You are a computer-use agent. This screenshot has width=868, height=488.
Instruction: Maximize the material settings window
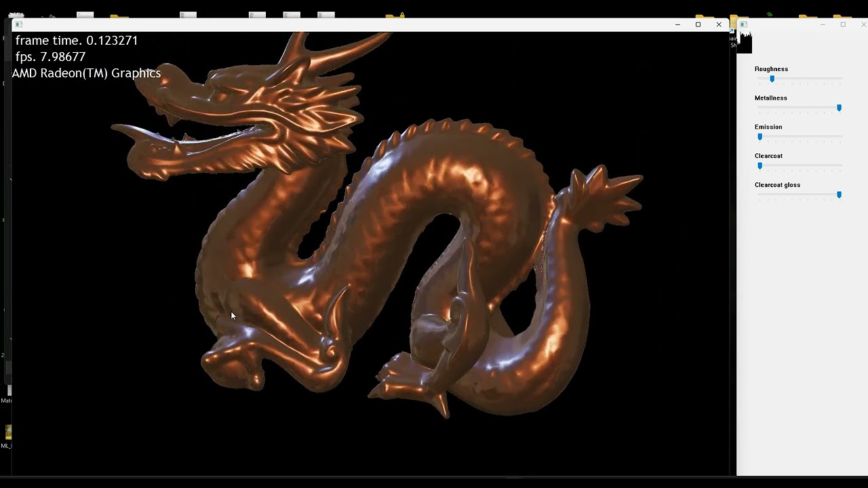(x=843, y=24)
